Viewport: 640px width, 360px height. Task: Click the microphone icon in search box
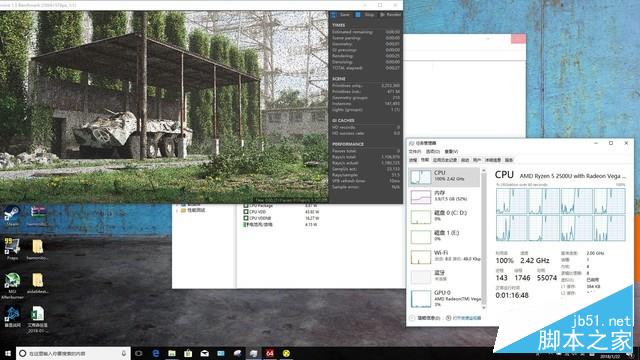pos(124,353)
